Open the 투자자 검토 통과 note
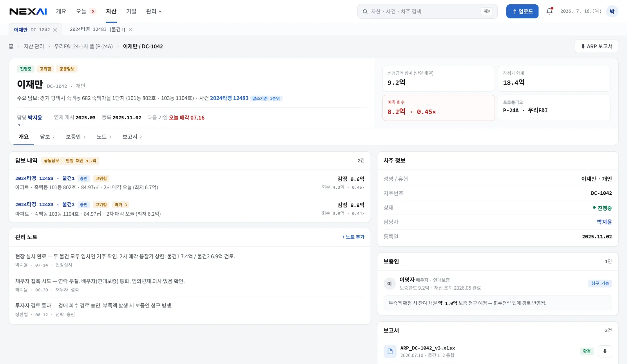 click(190, 310)
